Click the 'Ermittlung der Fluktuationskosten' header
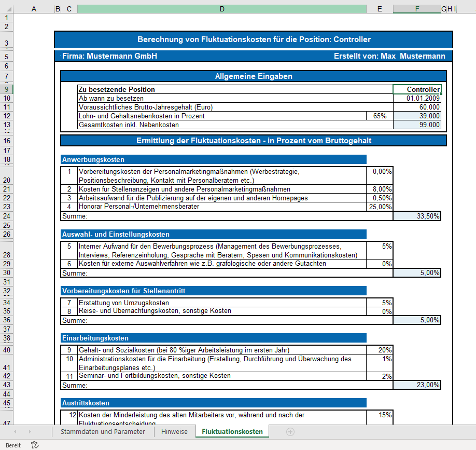The height and width of the screenshot is (450, 476). [254, 141]
